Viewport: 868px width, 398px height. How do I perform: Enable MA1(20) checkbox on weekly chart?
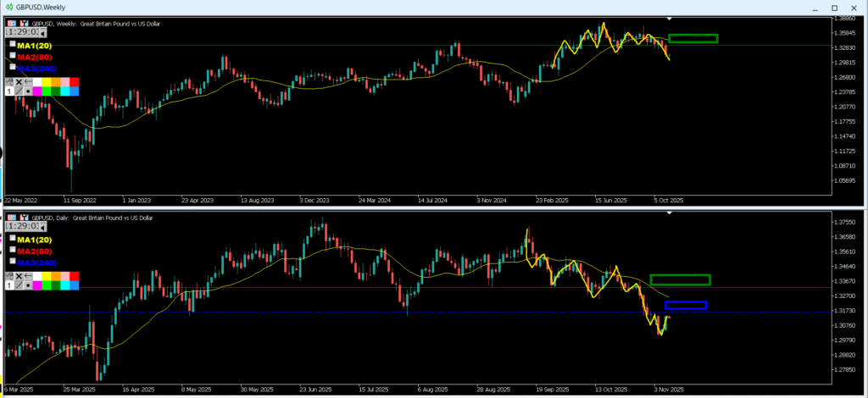click(x=12, y=44)
